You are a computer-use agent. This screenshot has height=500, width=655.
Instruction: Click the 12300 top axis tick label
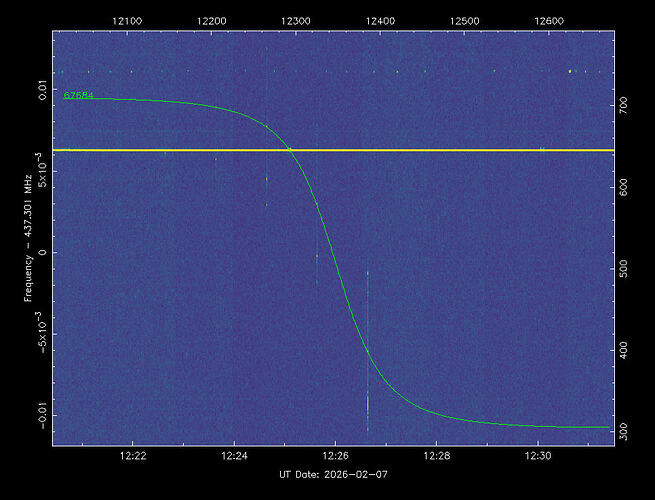pos(296,19)
